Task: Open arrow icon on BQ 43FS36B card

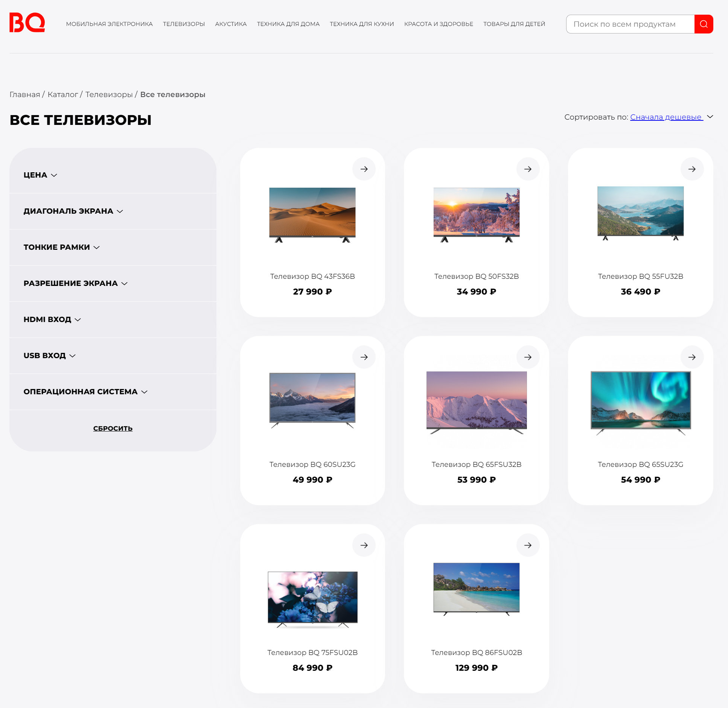Action: [x=364, y=169]
